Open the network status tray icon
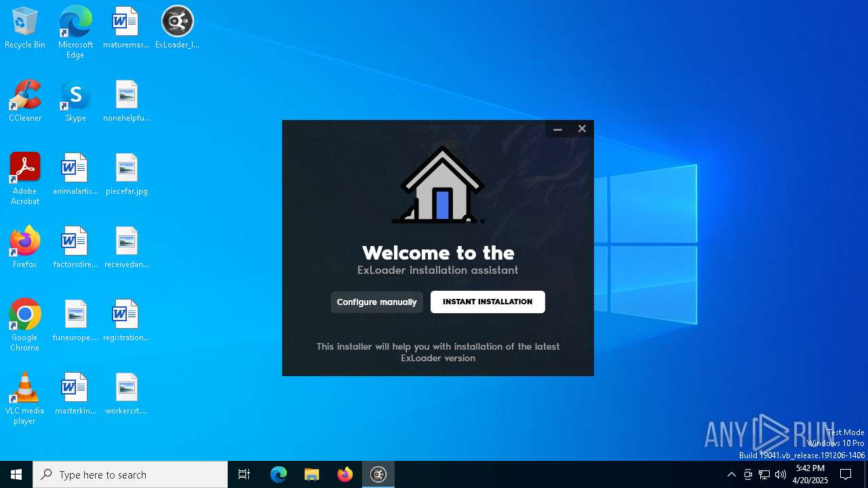Image resolution: width=868 pixels, height=488 pixels. click(x=764, y=474)
